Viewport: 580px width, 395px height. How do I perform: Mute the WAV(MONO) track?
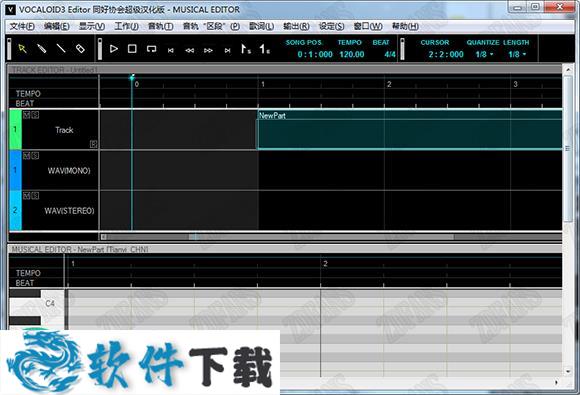(x=26, y=155)
